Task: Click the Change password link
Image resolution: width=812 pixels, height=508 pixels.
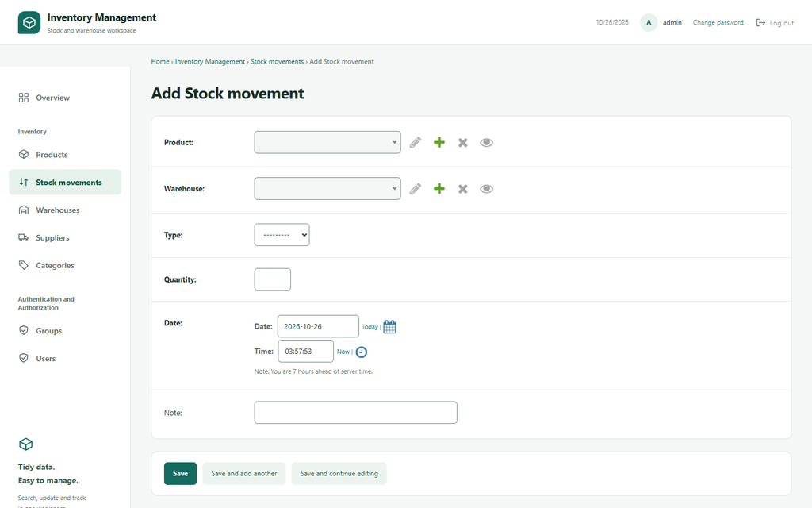Action: 718,23
